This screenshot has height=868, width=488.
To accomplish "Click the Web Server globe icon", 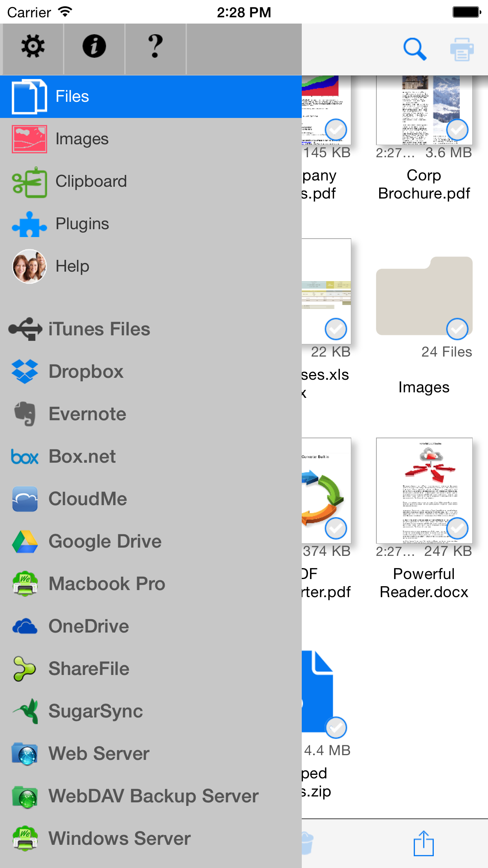I will pyautogui.click(x=25, y=754).
